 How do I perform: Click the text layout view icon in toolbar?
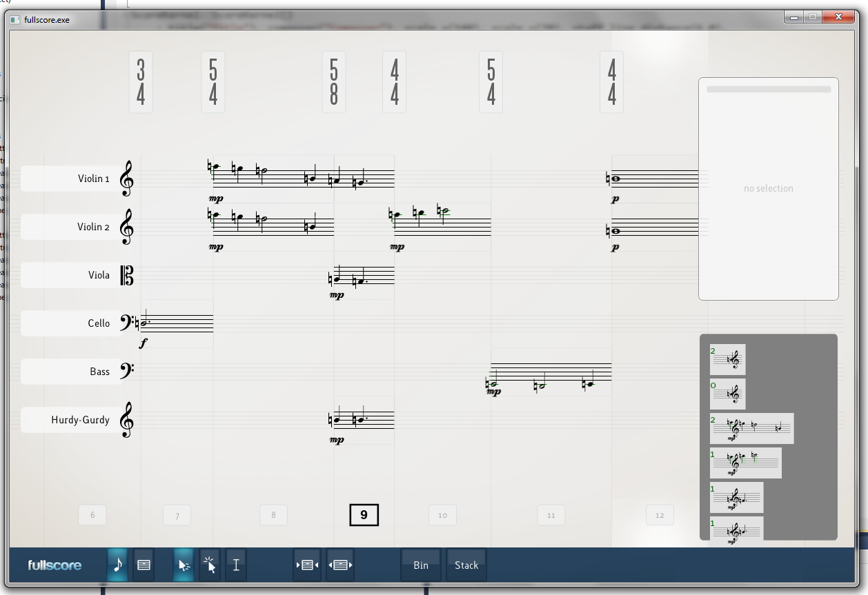[144, 565]
